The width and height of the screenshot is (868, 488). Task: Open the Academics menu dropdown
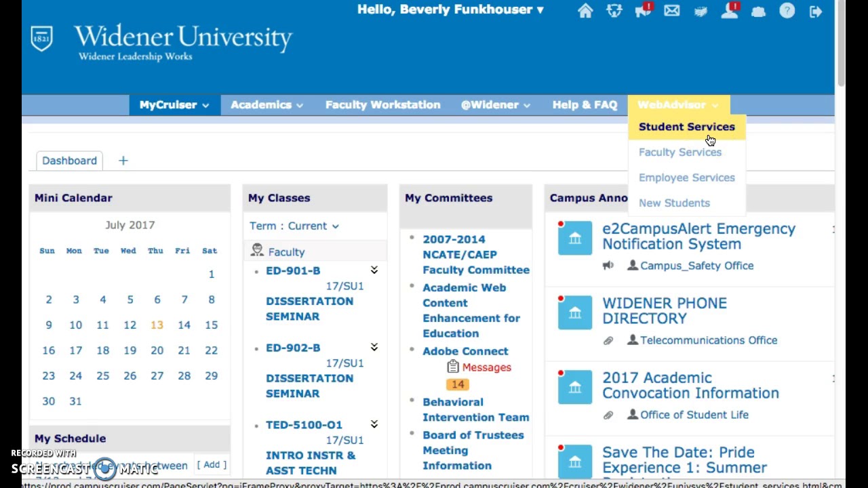point(267,105)
